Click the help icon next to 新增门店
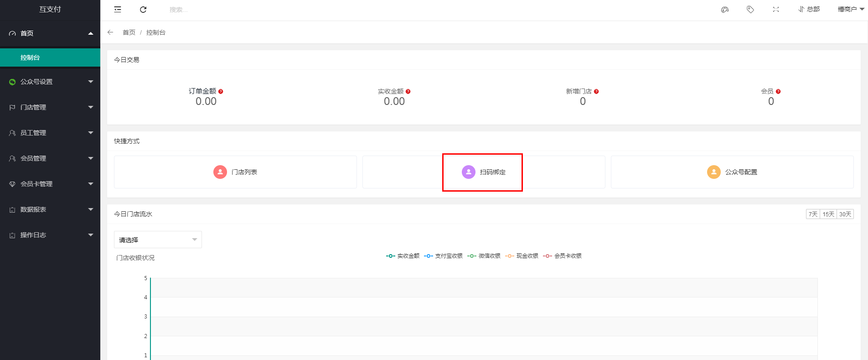The height and width of the screenshot is (360, 868). click(x=596, y=91)
